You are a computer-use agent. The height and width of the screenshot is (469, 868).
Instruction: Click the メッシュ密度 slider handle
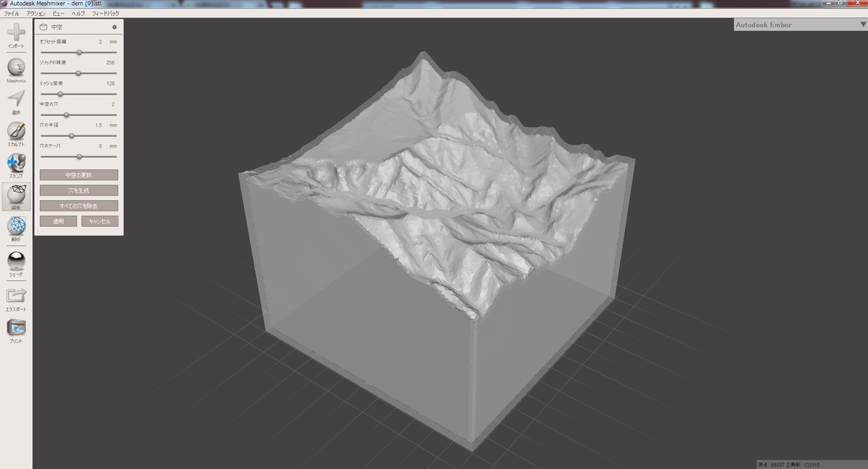[60, 94]
